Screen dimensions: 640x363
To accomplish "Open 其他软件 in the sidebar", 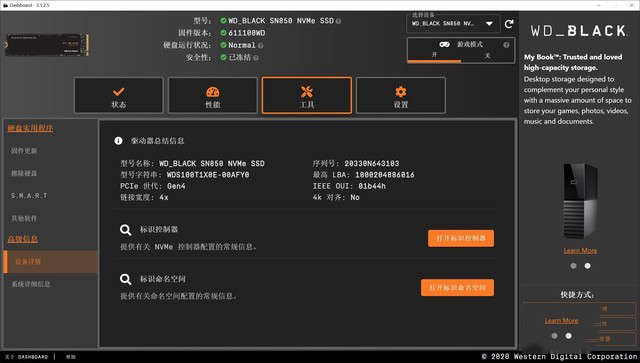I will (x=24, y=218).
